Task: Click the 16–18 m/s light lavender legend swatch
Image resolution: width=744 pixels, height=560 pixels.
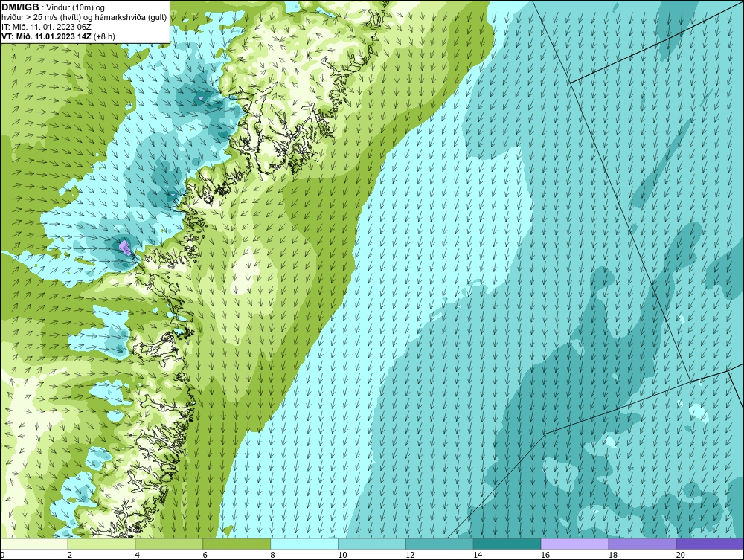Action: [x=574, y=544]
